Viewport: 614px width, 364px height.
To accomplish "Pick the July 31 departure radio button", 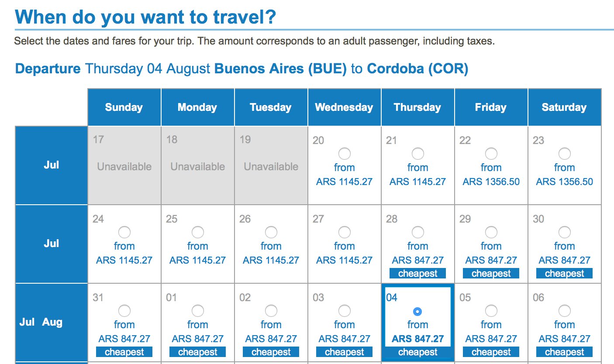I will point(124,311).
